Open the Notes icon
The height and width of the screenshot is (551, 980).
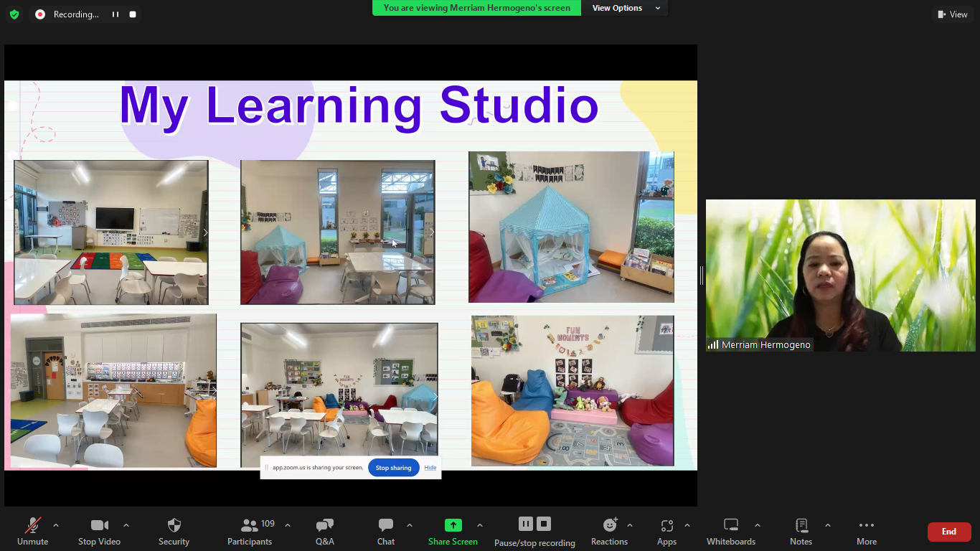(x=801, y=531)
